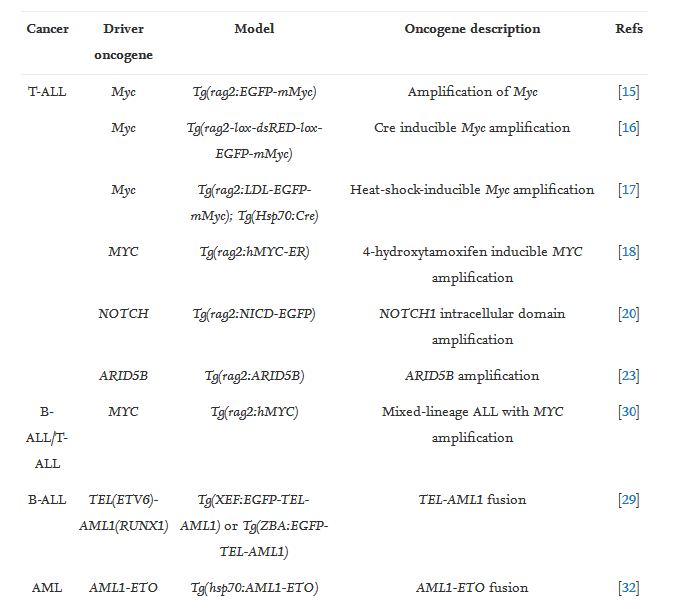Open reference [32] in AML row
The height and width of the screenshot is (612, 694).
(x=629, y=588)
